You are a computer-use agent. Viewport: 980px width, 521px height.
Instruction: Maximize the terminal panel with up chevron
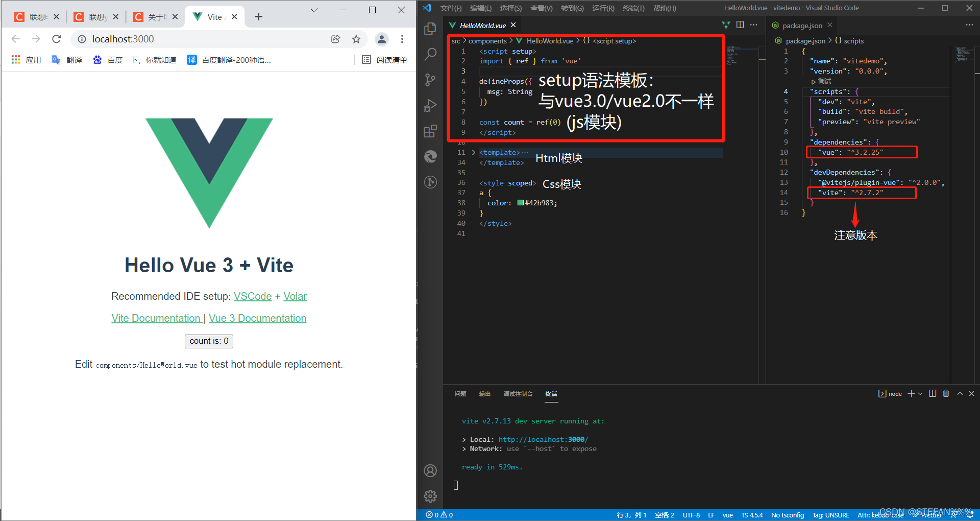[x=960, y=393]
